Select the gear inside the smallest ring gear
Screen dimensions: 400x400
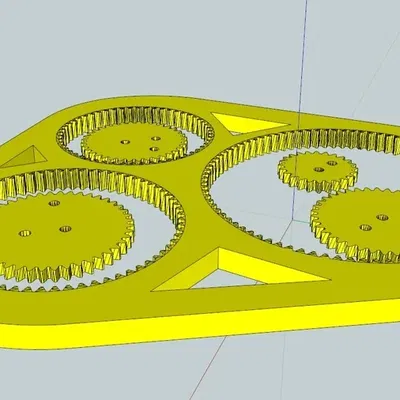point(134,143)
